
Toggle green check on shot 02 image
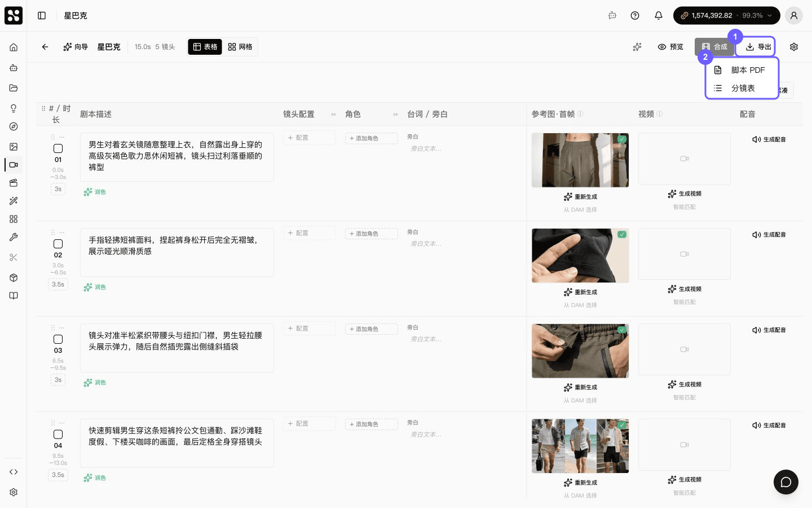pyautogui.click(x=622, y=234)
